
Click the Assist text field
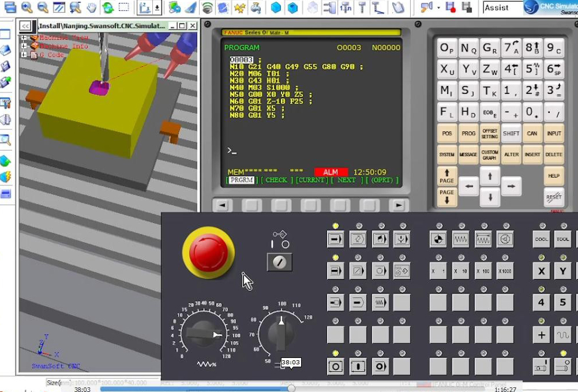501,7
